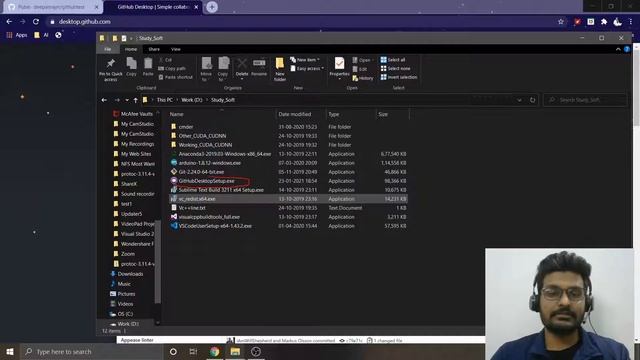Click Select all in ribbon
This screenshot has width=640, height=360.
[x=393, y=60]
